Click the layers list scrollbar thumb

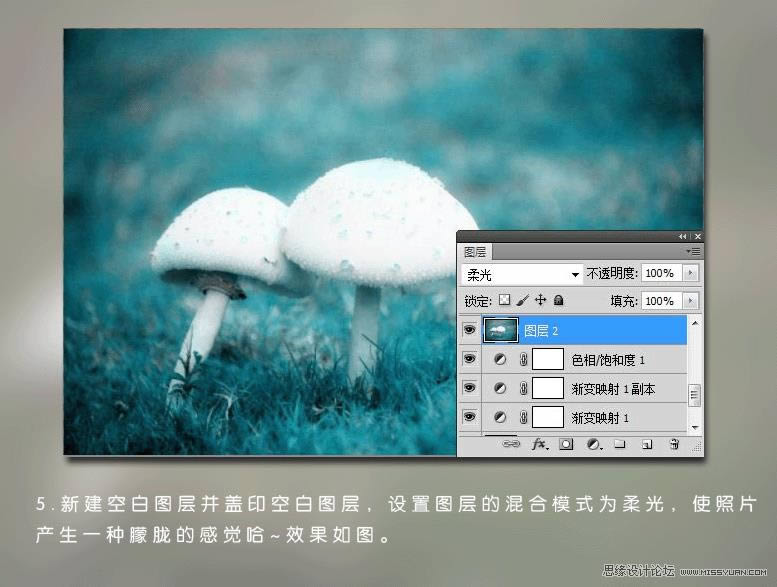coord(695,395)
